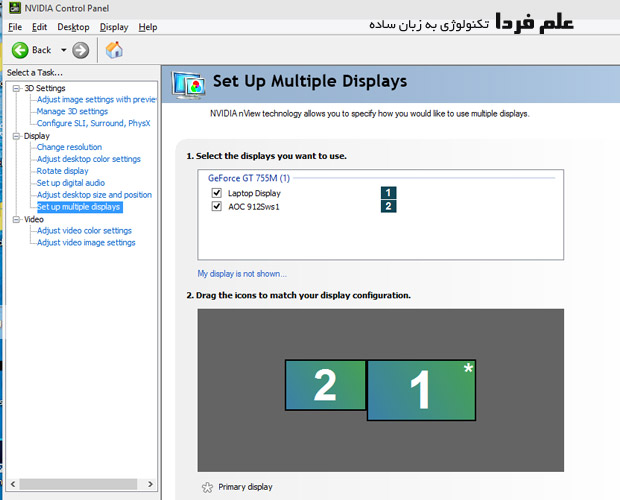Uncheck the Laptop Display checkbox
The image size is (620, 500).
pos(217,193)
